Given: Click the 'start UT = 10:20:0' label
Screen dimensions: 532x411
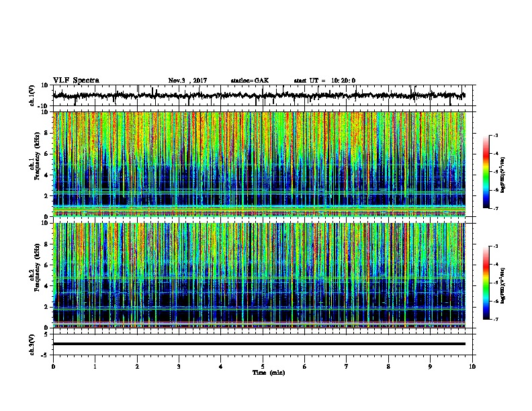Looking at the screenshot, I should point(324,81).
